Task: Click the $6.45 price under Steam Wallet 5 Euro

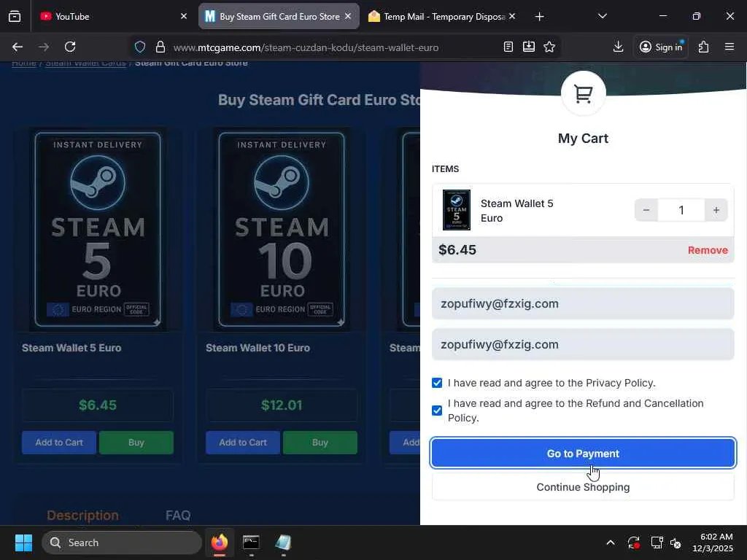Action: pos(98,405)
